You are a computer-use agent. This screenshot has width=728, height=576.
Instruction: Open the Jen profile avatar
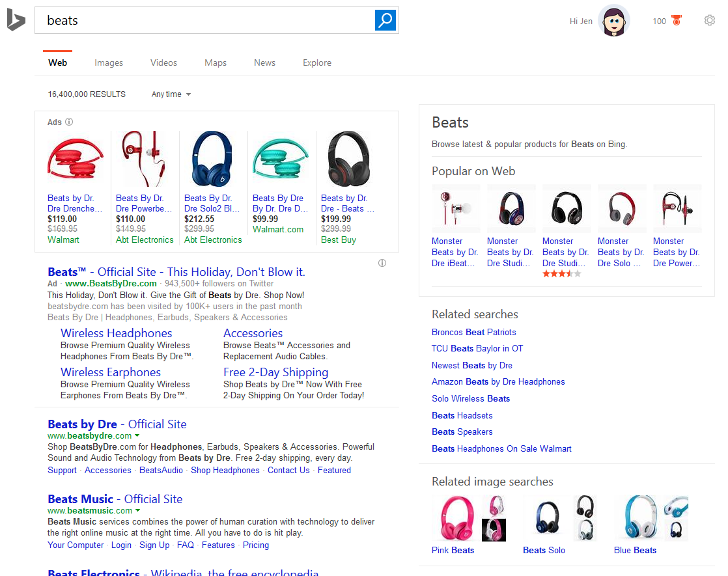[x=614, y=21]
